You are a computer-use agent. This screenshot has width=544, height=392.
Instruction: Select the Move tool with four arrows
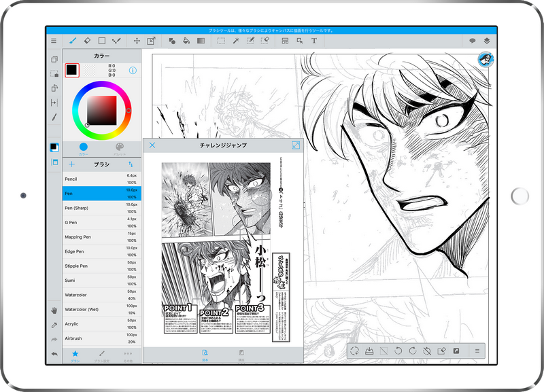137,41
